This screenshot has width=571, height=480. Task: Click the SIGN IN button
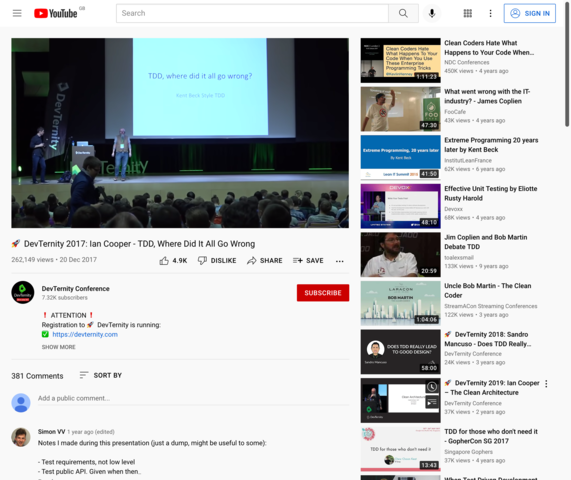pyautogui.click(x=529, y=13)
